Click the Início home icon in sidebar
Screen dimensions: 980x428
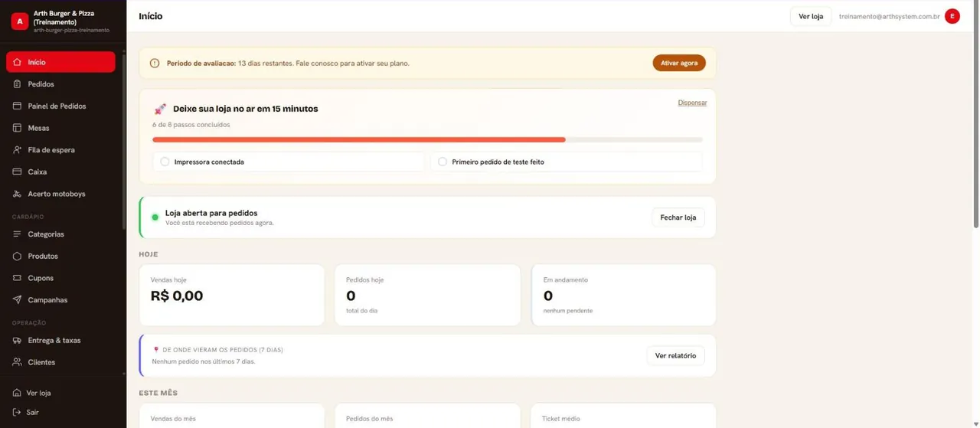coord(17,62)
